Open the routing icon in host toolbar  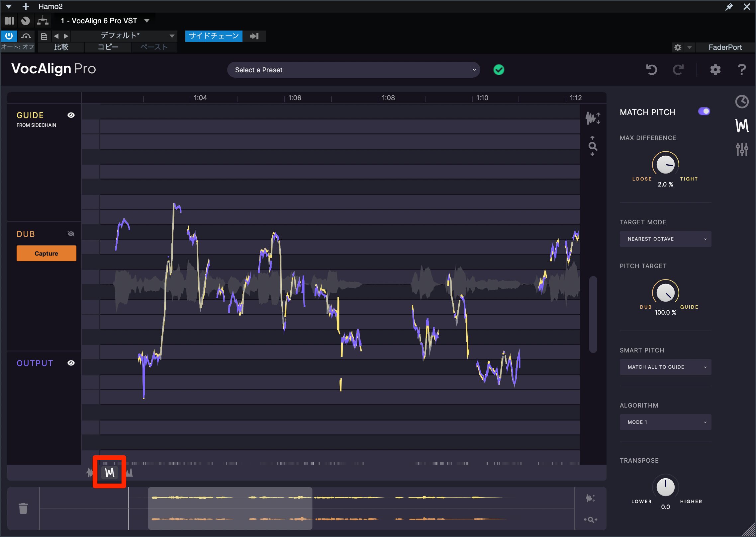43,21
